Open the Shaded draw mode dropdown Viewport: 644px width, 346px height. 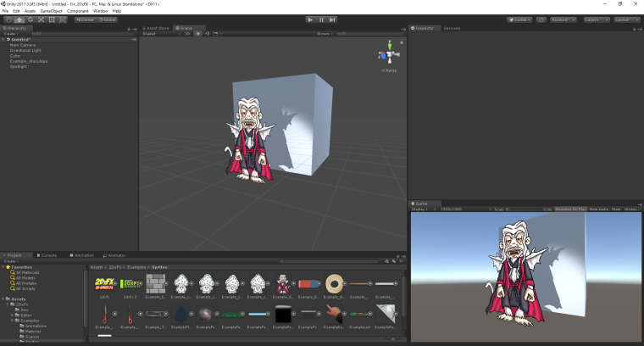tap(161, 34)
